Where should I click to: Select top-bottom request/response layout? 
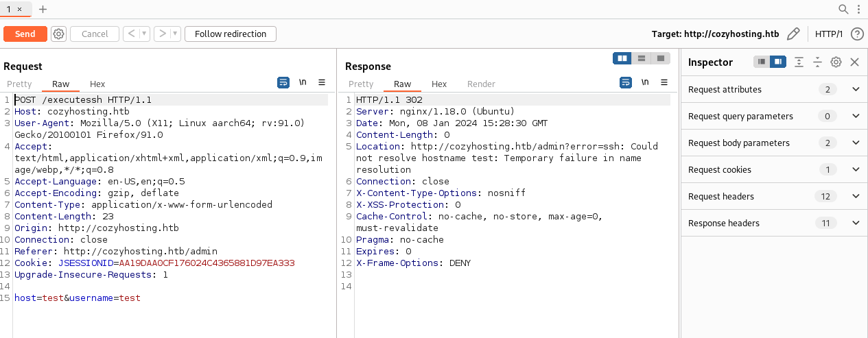(x=642, y=59)
